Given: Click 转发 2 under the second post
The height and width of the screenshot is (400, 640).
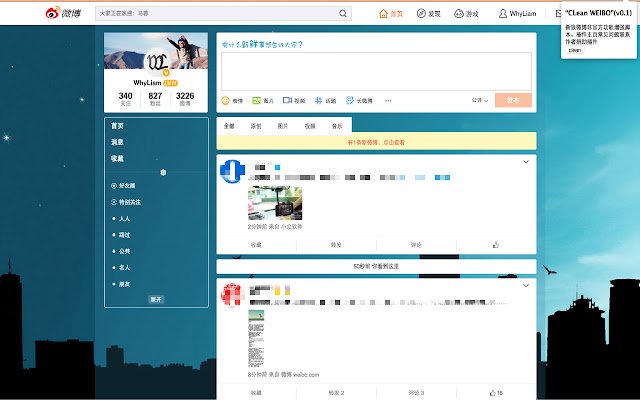Looking at the screenshot, I should [336, 393].
